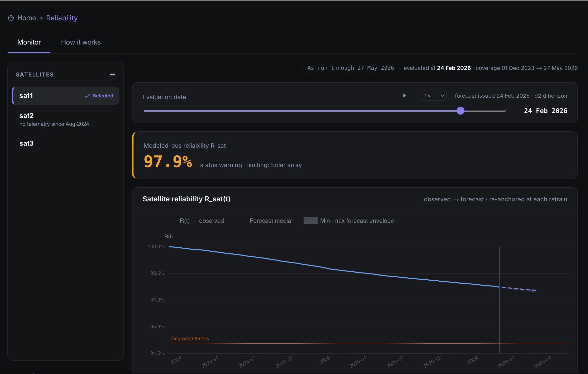Click the 2025-07 x-axis tick label

pos(395,362)
